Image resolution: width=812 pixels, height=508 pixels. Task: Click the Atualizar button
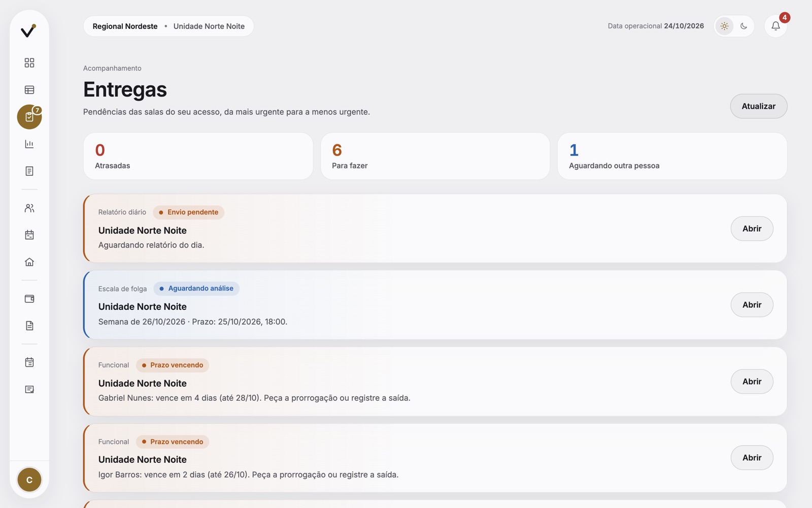(759, 106)
